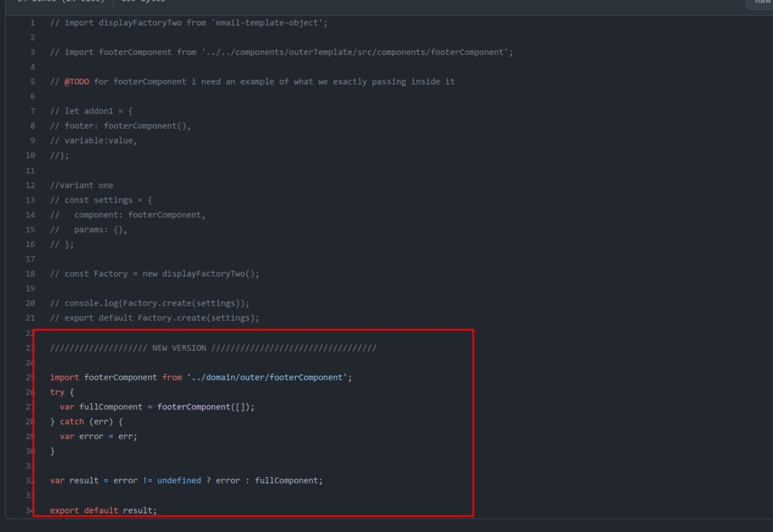
Task: Select line number 1
Action: (x=32, y=22)
